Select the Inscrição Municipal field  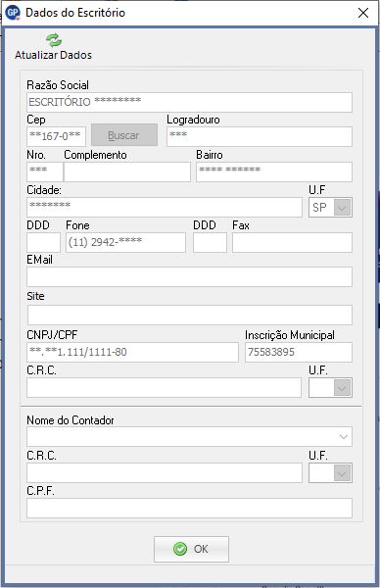tap(299, 352)
